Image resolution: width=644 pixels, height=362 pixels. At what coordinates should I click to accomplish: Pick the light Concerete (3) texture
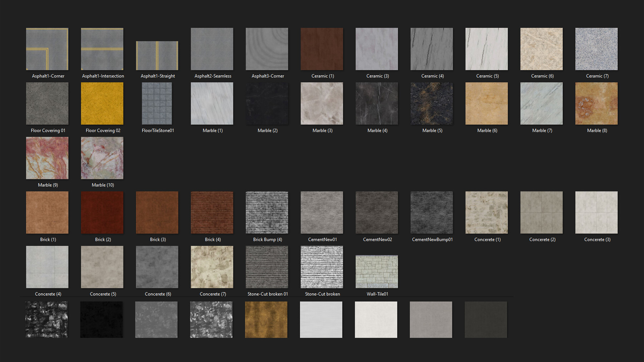tap(596, 213)
